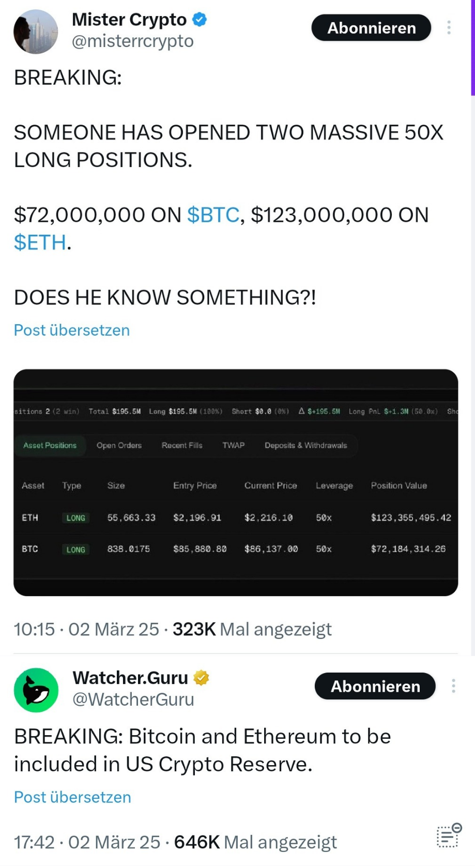Click the ETH LONG type badge
The image size is (475, 868).
(76, 518)
